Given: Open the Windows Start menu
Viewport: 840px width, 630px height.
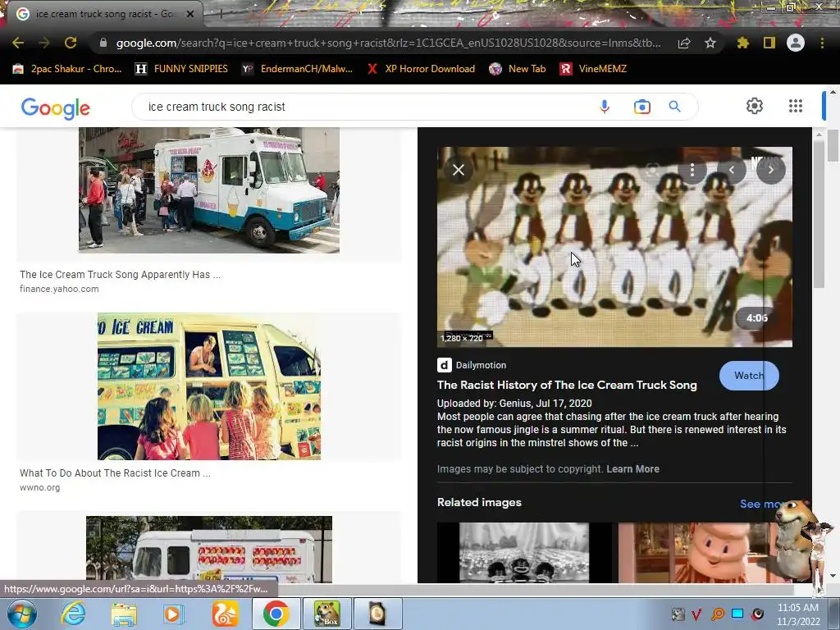Looking at the screenshot, I should pyautogui.click(x=21, y=614).
